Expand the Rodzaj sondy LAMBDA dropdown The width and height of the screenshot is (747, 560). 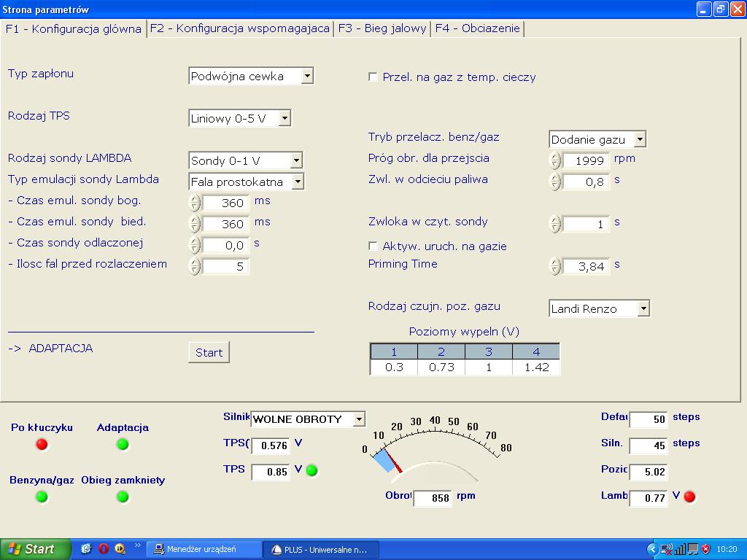point(295,160)
